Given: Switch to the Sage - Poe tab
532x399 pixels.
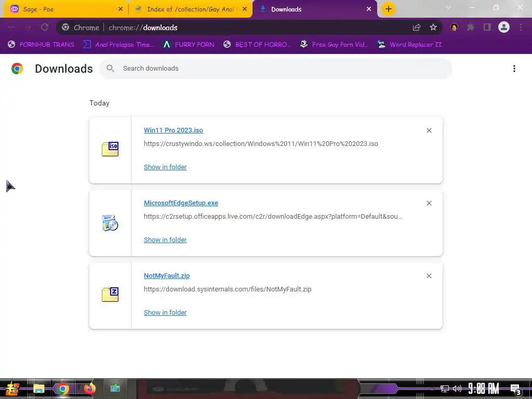Looking at the screenshot, I should pyautogui.click(x=66, y=9).
